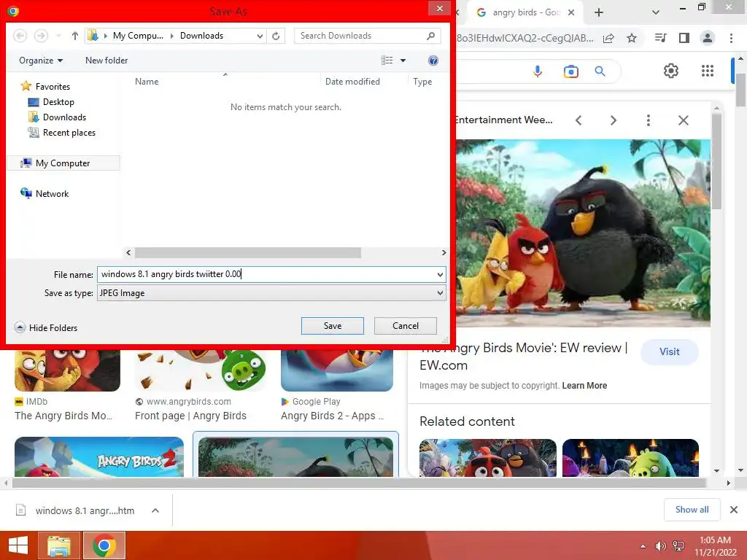Open download item options chevron

155,510
